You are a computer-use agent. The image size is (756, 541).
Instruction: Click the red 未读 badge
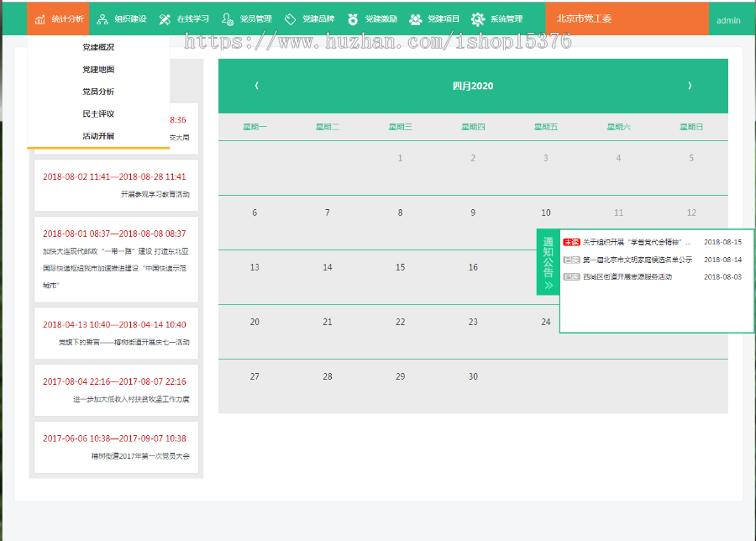(571, 242)
